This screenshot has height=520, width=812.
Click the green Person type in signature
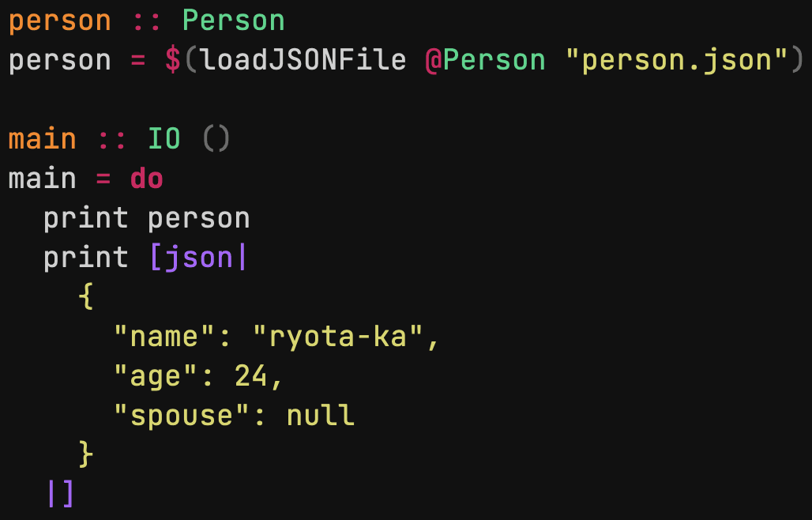click(x=234, y=21)
